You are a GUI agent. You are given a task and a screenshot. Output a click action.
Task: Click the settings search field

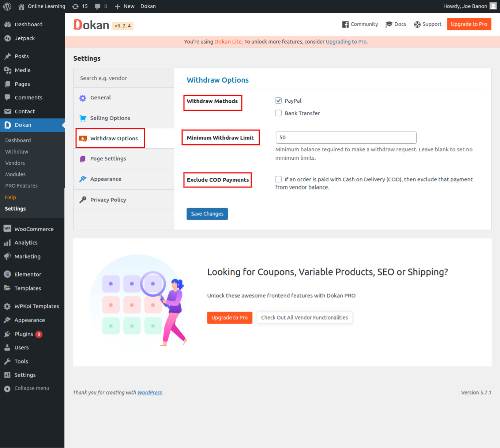pos(124,78)
